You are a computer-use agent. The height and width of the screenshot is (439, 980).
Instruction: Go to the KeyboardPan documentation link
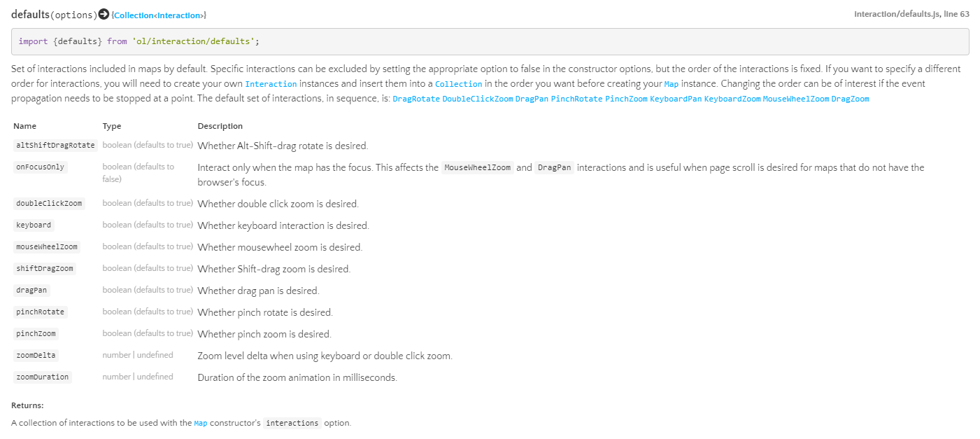[676, 99]
